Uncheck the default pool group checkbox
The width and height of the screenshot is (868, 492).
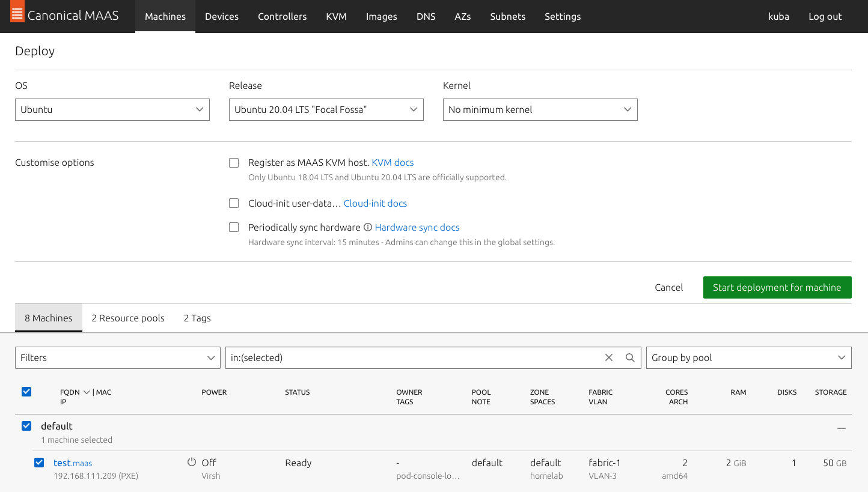(x=26, y=426)
